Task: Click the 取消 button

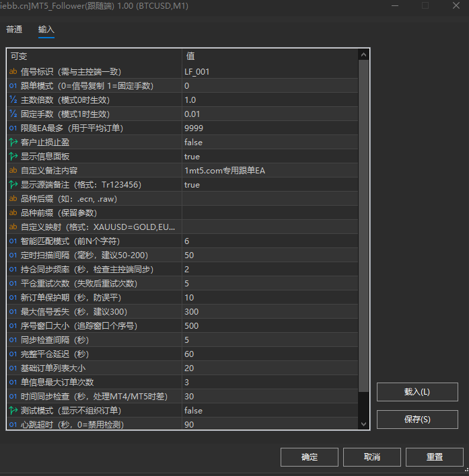Action: click(372, 457)
